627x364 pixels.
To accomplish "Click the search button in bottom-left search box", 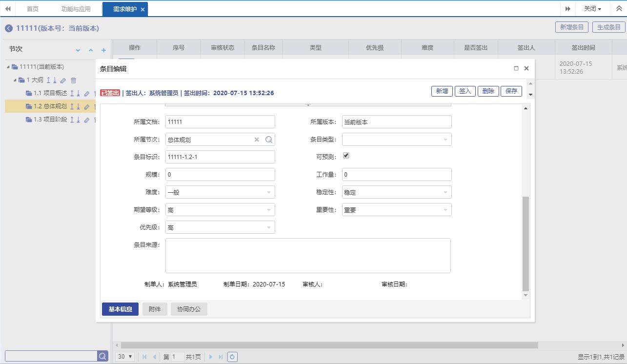I will (x=102, y=356).
